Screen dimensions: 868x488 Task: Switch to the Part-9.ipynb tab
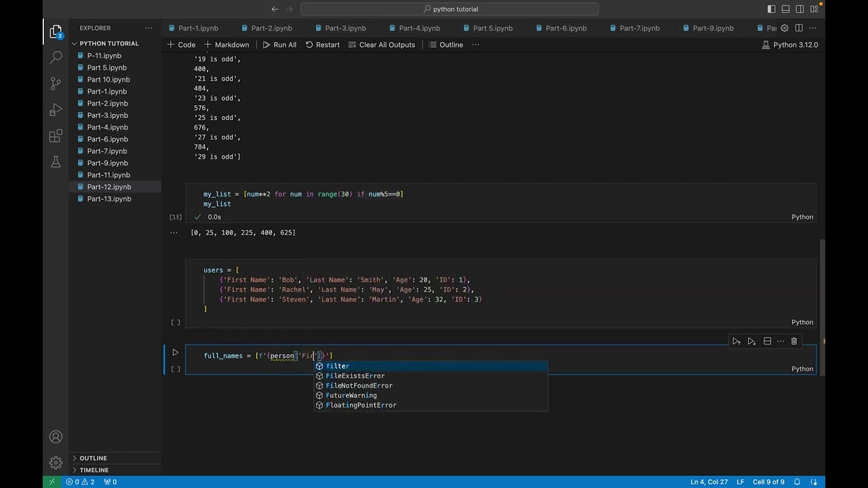[713, 28]
